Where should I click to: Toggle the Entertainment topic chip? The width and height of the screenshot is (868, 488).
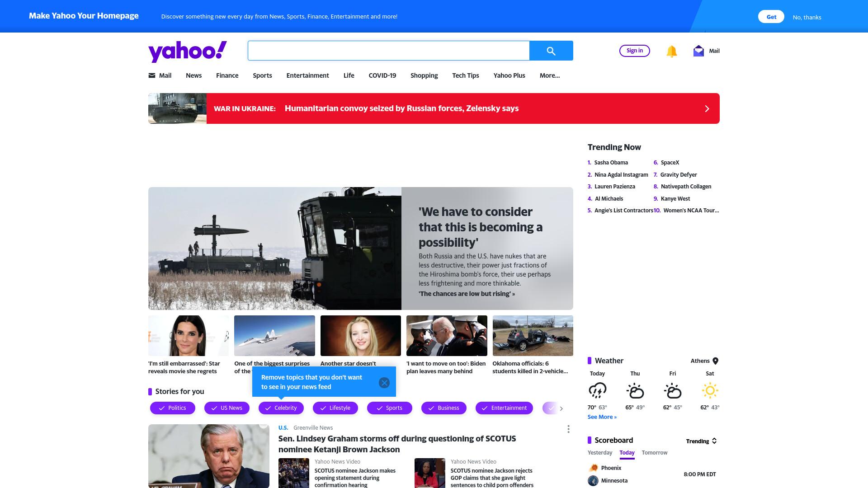(504, 408)
